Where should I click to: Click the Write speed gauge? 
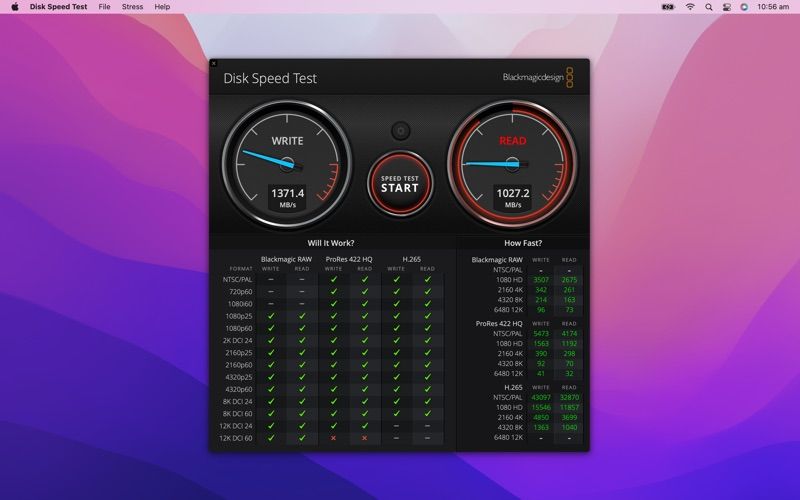tap(287, 164)
